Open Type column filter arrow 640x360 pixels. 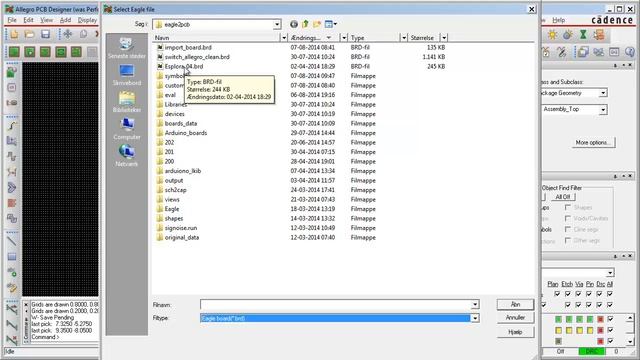[404, 38]
